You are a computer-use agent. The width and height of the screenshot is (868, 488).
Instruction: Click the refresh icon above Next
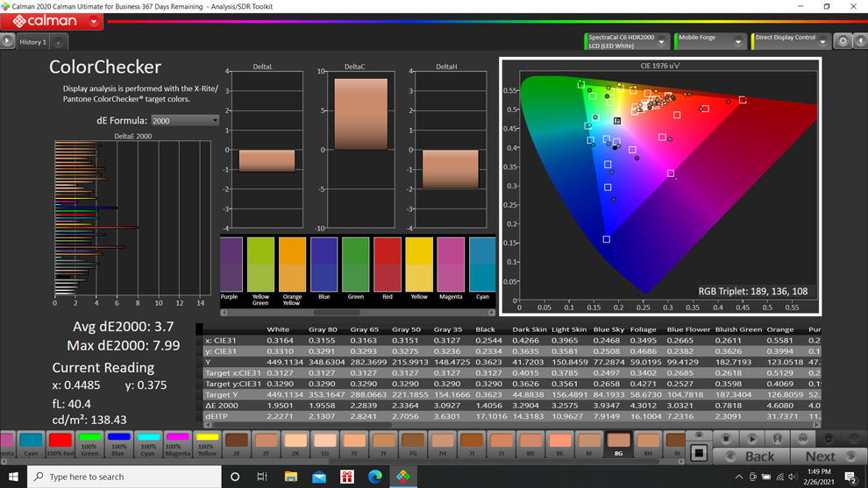[829, 438]
